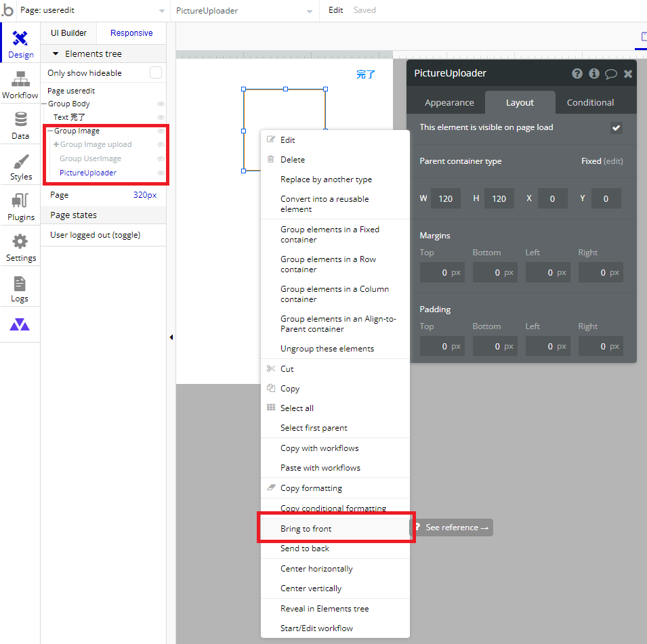Screen dimensions: 647x644
Task: Edit the Padding Right input field
Action: pyautogui.click(x=601, y=346)
